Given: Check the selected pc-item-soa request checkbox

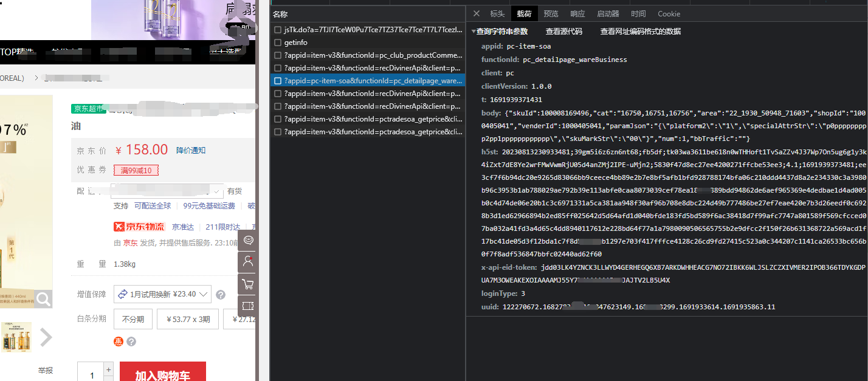Looking at the screenshot, I should pos(278,81).
